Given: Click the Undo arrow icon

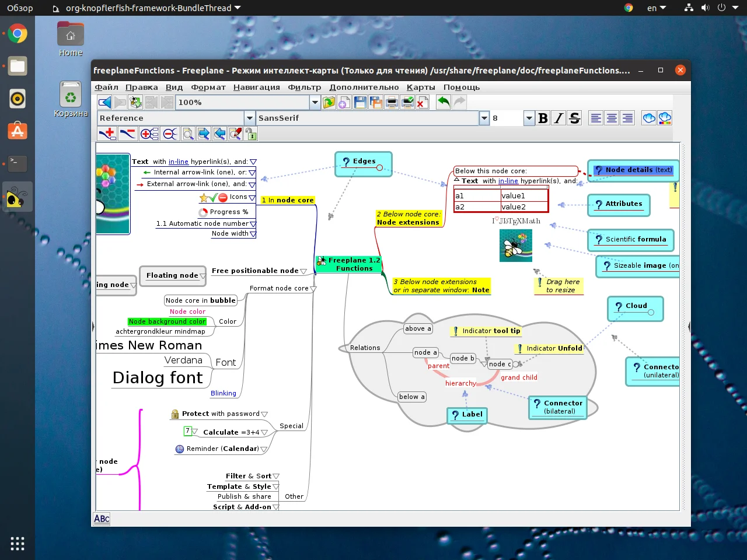Looking at the screenshot, I should [x=444, y=102].
